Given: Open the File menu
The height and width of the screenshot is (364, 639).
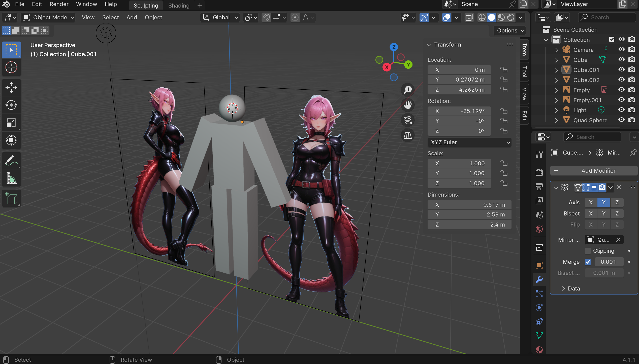Looking at the screenshot, I should [x=19, y=4].
